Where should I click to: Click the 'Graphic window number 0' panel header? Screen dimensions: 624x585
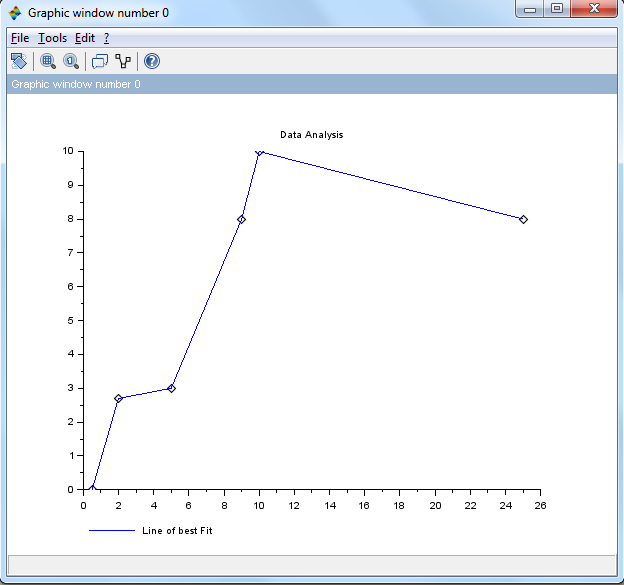point(312,84)
